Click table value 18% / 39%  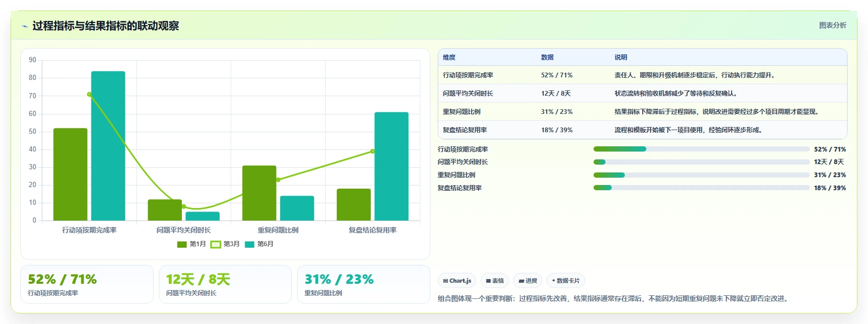click(x=557, y=130)
